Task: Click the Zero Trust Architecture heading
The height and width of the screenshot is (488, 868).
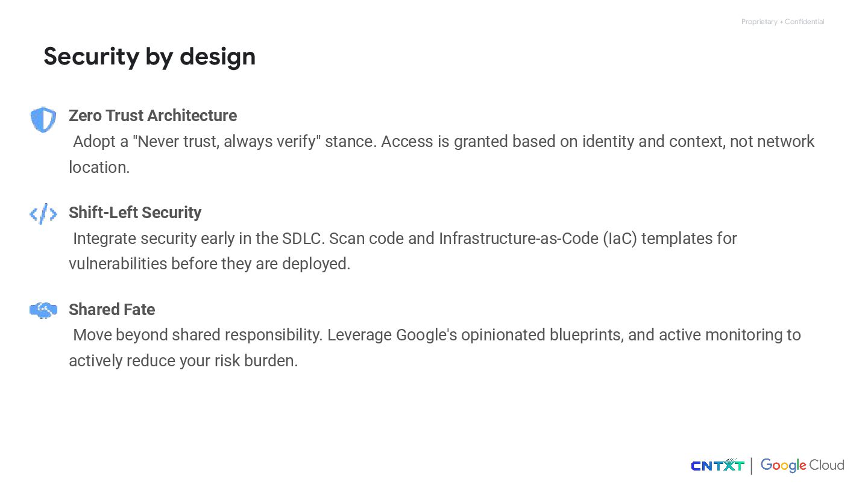Action: (x=153, y=116)
